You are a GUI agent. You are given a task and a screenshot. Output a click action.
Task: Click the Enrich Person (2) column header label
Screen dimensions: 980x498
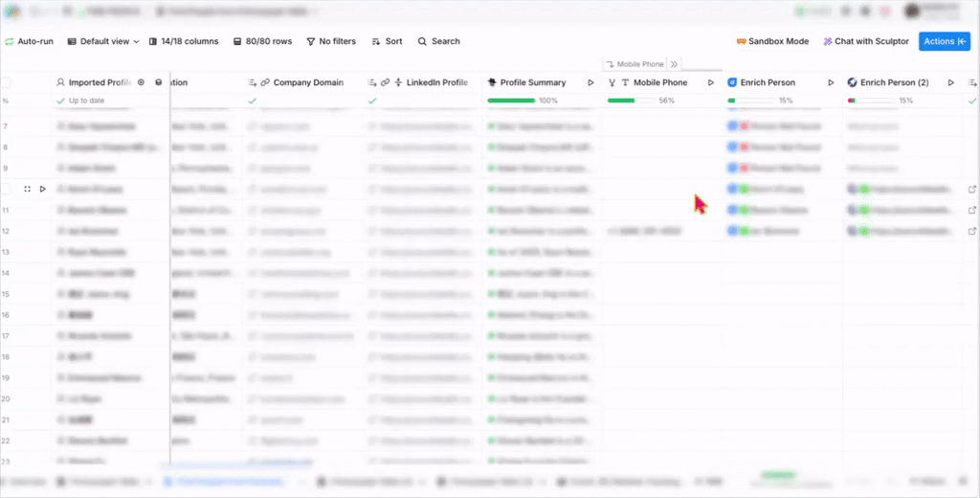[895, 82]
